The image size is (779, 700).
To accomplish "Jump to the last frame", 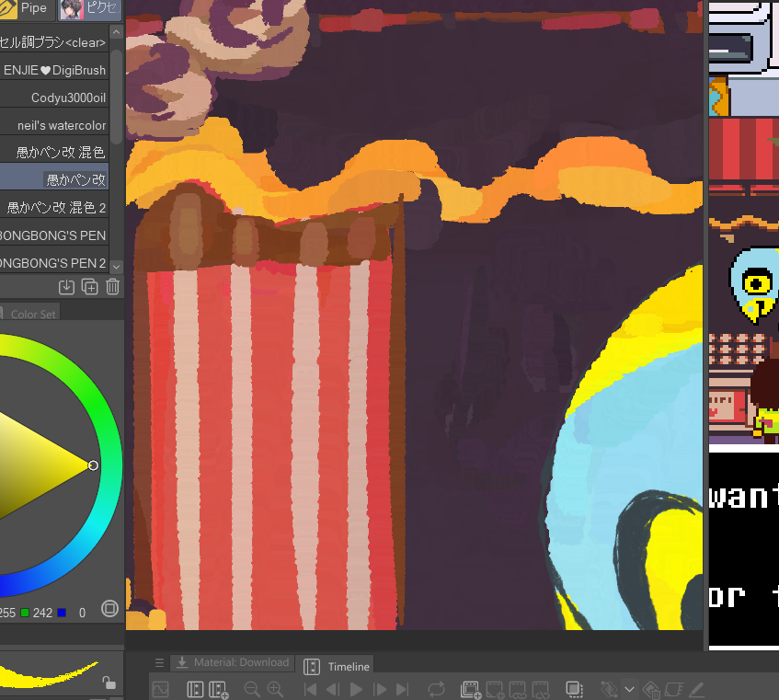I will pos(402,689).
